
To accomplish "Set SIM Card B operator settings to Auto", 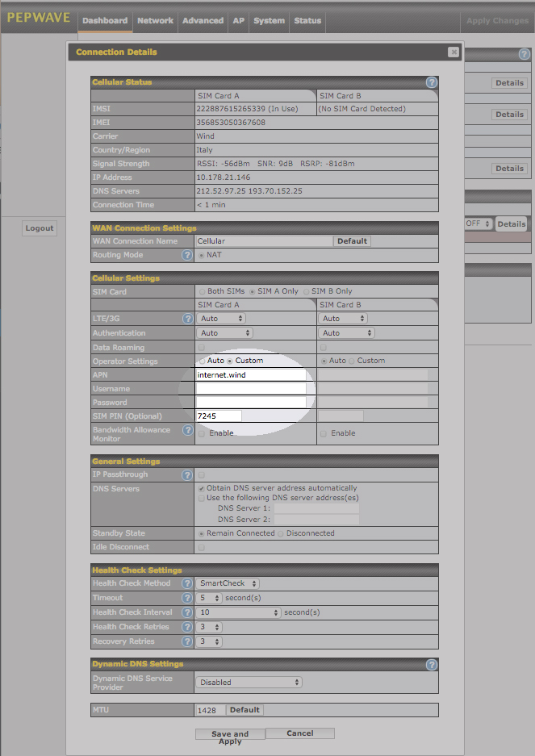I will [x=324, y=361].
